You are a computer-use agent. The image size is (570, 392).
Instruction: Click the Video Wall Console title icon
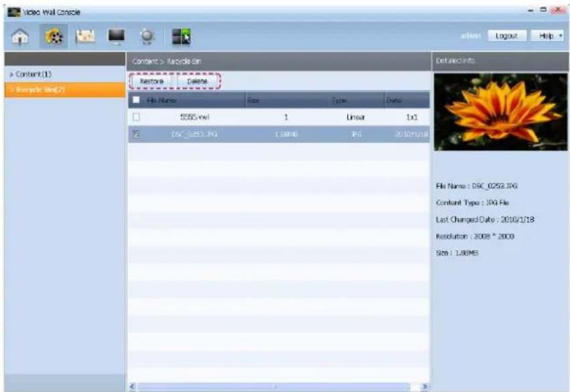(x=14, y=12)
